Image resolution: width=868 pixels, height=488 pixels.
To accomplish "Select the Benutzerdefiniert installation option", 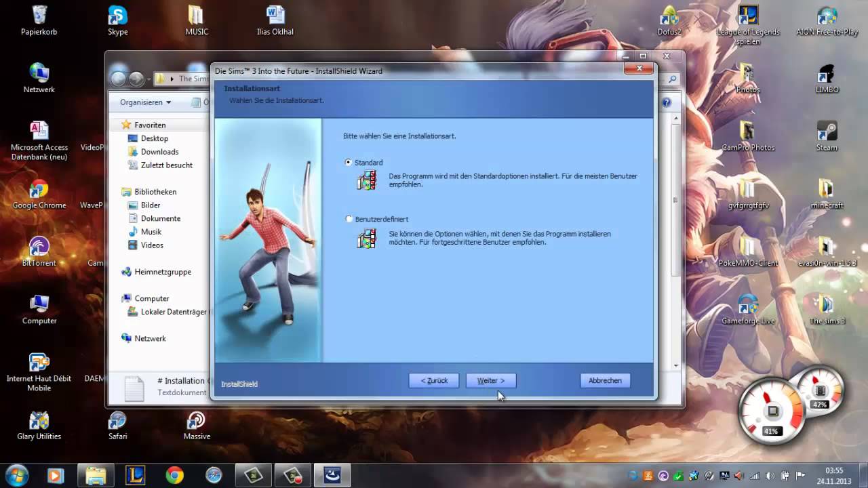I will 349,219.
